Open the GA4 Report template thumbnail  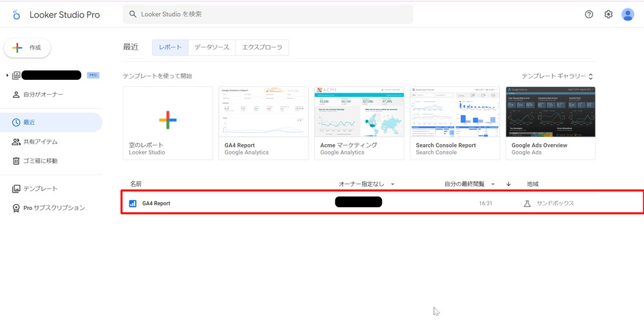[x=263, y=123]
